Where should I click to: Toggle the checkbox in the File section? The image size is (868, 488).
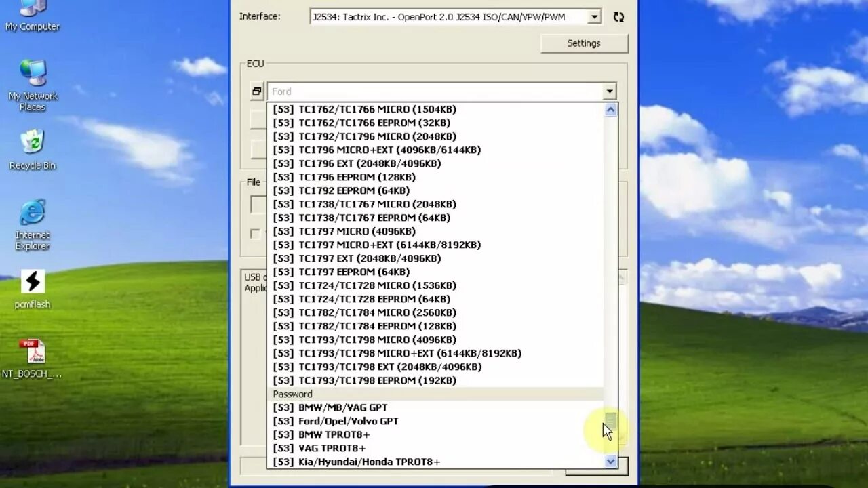tap(255, 233)
